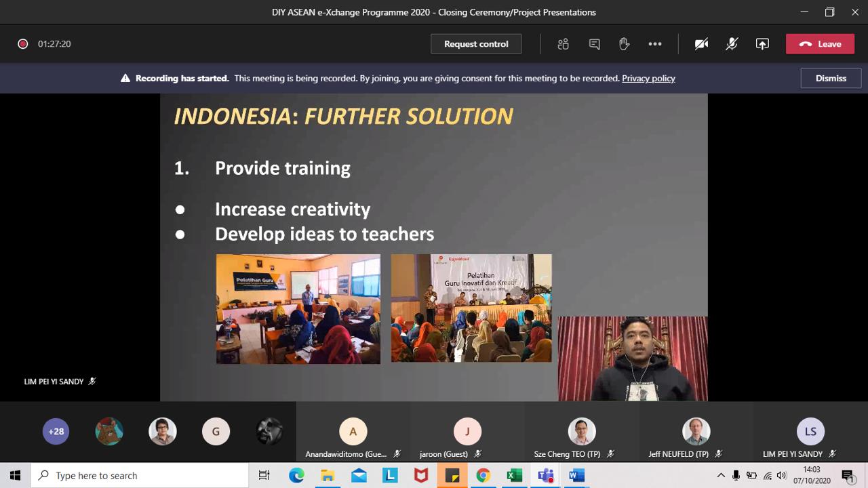The image size is (868, 488).
Task: Click the recording indicator icon
Action: pyautogui.click(x=22, y=44)
